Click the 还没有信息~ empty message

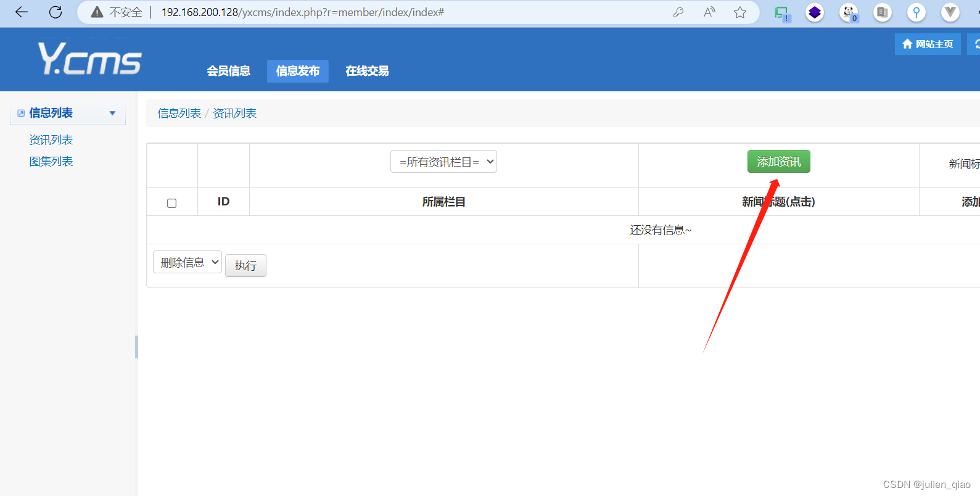(x=661, y=230)
